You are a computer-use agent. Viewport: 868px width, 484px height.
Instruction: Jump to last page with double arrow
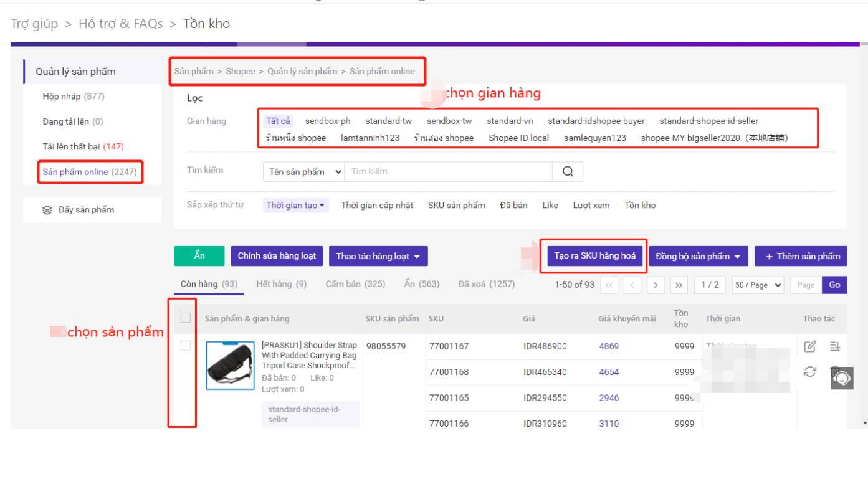click(x=679, y=285)
